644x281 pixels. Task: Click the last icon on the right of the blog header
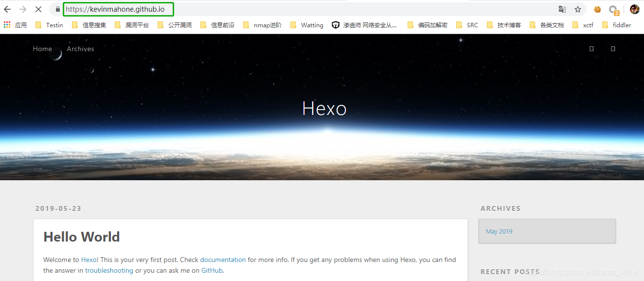coord(613,49)
